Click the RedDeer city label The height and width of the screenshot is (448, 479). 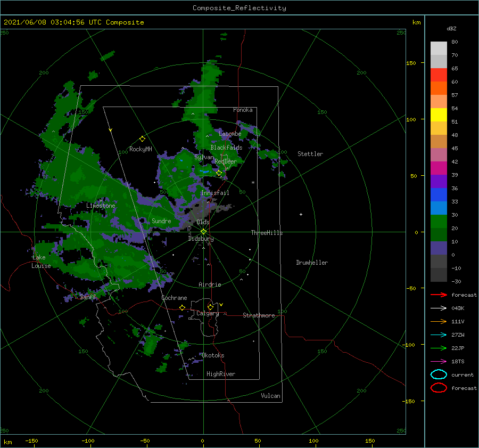pyautogui.click(x=226, y=161)
